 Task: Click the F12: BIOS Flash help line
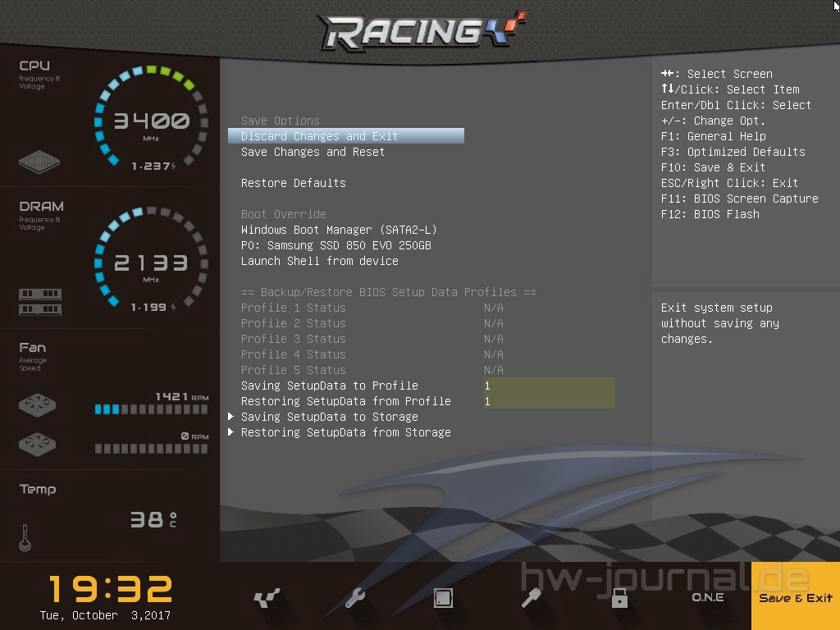tap(710, 214)
